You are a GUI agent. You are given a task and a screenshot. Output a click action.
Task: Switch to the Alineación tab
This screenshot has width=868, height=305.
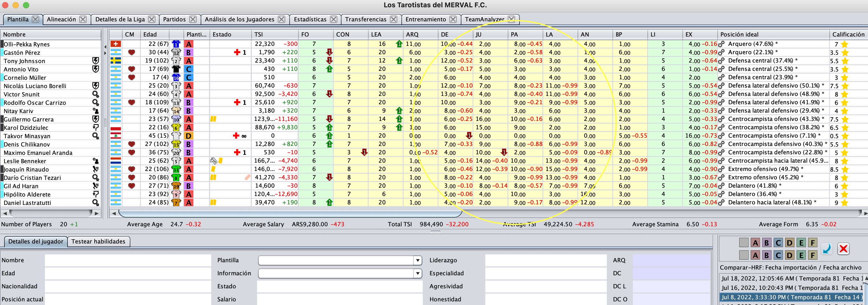[x=61, y=19]
